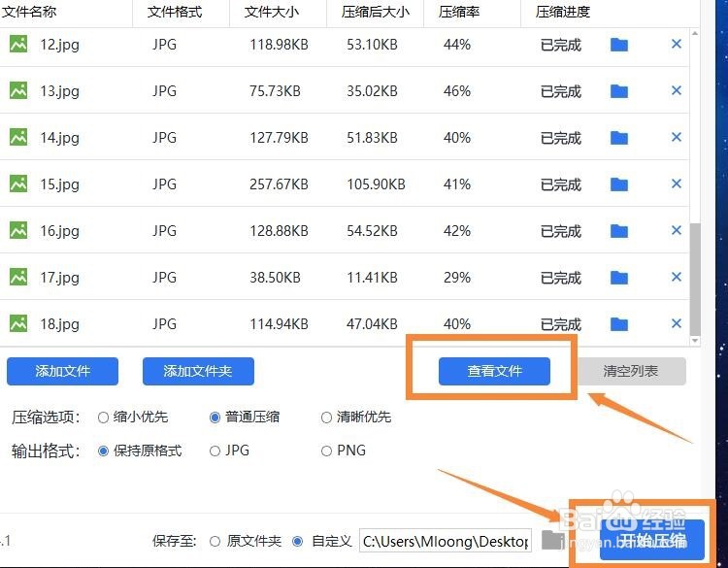
Task: Save to 原文件夹 option
Action: [x=246, y=541]
